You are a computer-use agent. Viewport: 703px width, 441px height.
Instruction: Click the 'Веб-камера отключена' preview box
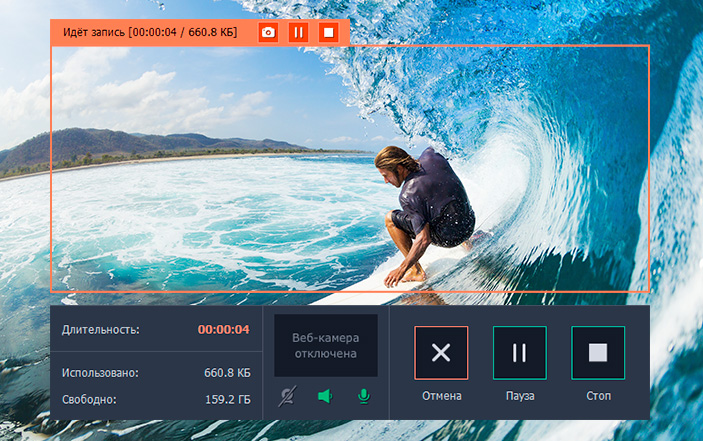326,345
